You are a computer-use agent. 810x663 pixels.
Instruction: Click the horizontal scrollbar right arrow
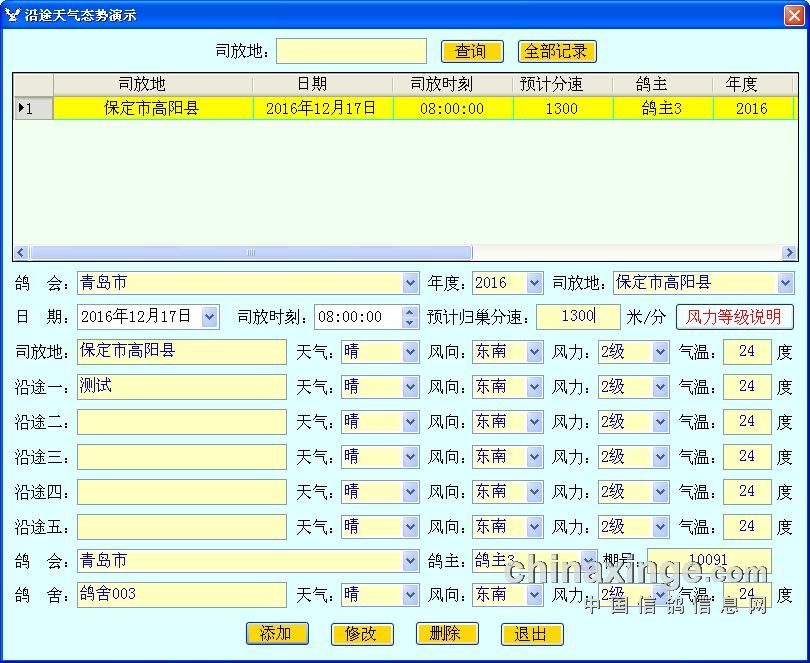(789, 253)
